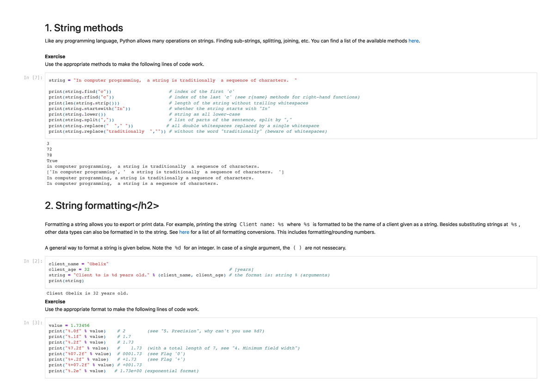This screenshot has height=392, width=555.
Task: Click the split list output line
Action: (x=165, y=172)
